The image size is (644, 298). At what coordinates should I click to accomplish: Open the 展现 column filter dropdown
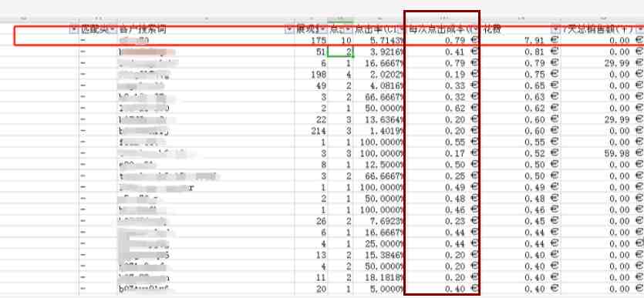coord(323,29)
